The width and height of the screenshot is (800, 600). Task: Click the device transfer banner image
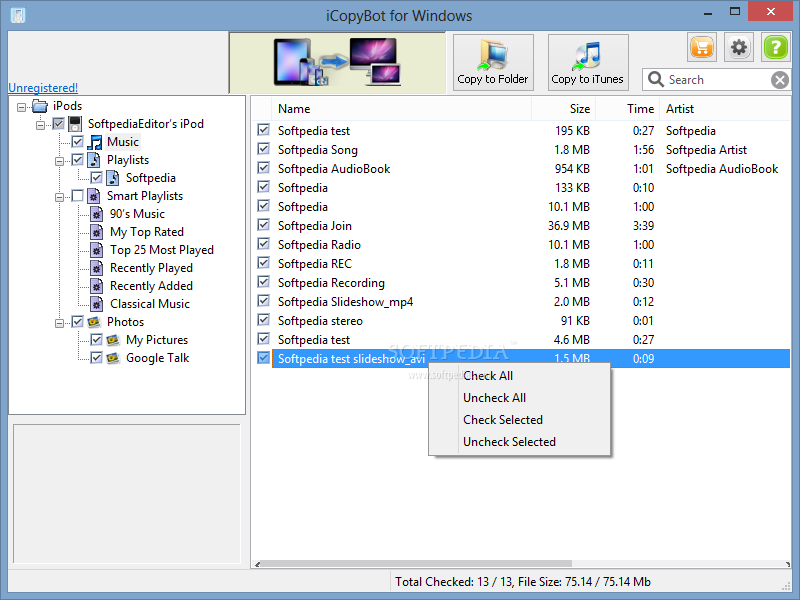[x=337, y=62]
